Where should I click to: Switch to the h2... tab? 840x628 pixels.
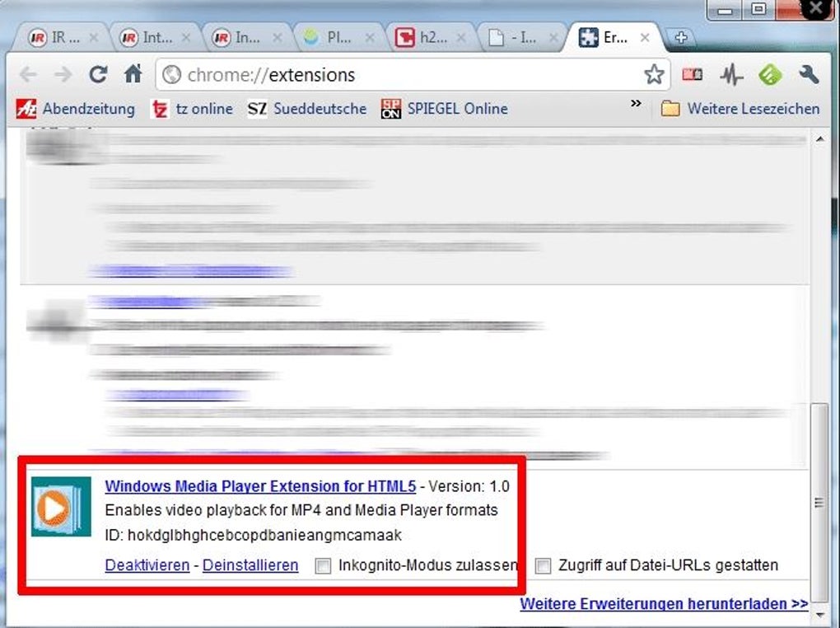coord(430,38)
